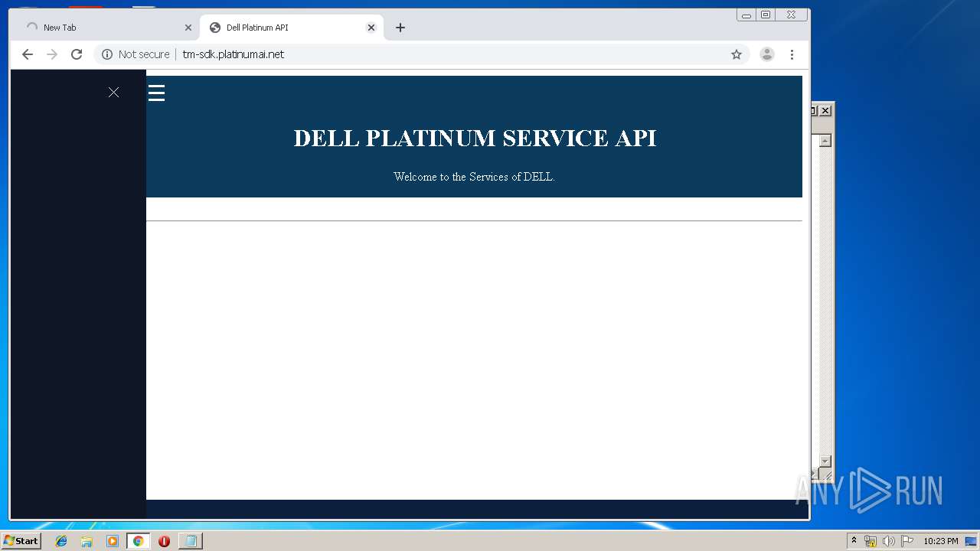Open the Chrome profile avatar

coord(766,54)
